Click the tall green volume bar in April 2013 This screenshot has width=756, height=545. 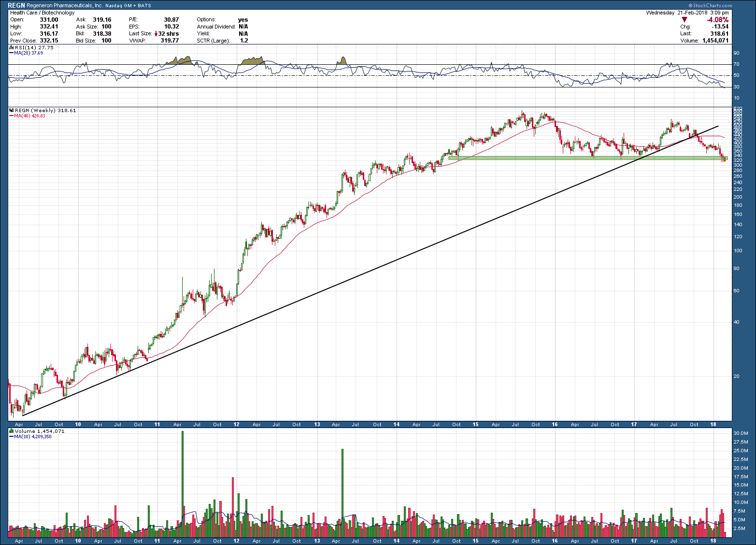click(342, 493)
